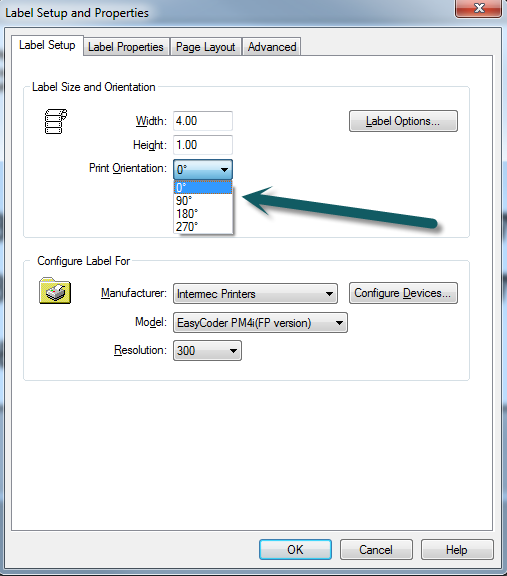Select 270° print orientation

(203, 227)
